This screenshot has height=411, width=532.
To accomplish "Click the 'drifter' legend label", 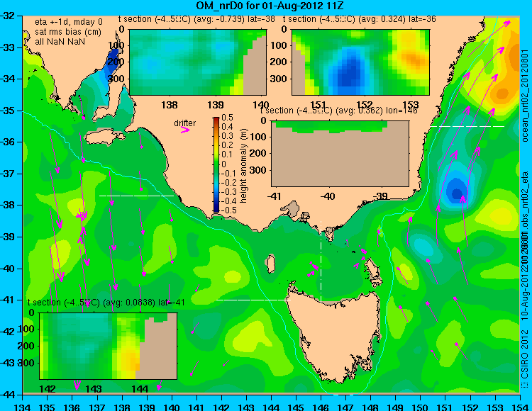I will 185,123.
